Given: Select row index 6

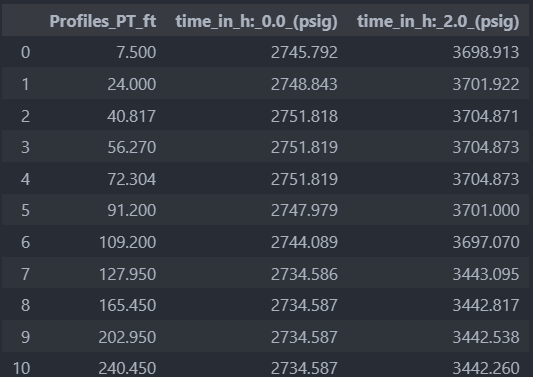Looking at the screenshot, I should tap(25, 242).
